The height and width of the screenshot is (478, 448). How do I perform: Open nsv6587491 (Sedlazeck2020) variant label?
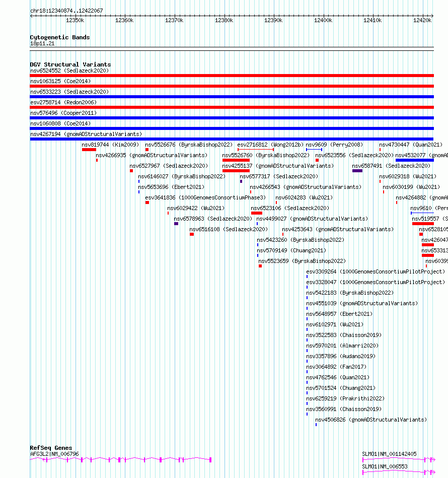[x=391, y=166]
